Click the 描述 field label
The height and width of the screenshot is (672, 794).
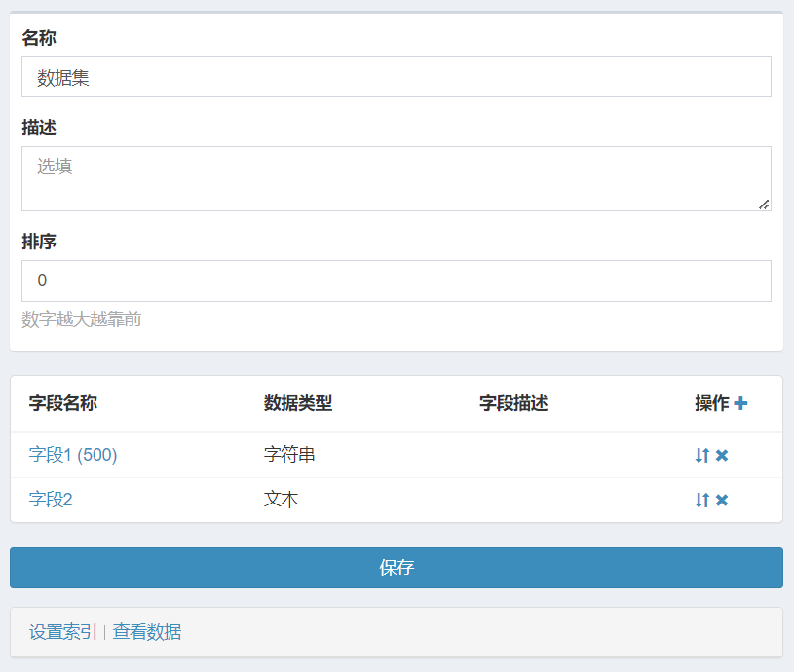click(x=39, y=128)
